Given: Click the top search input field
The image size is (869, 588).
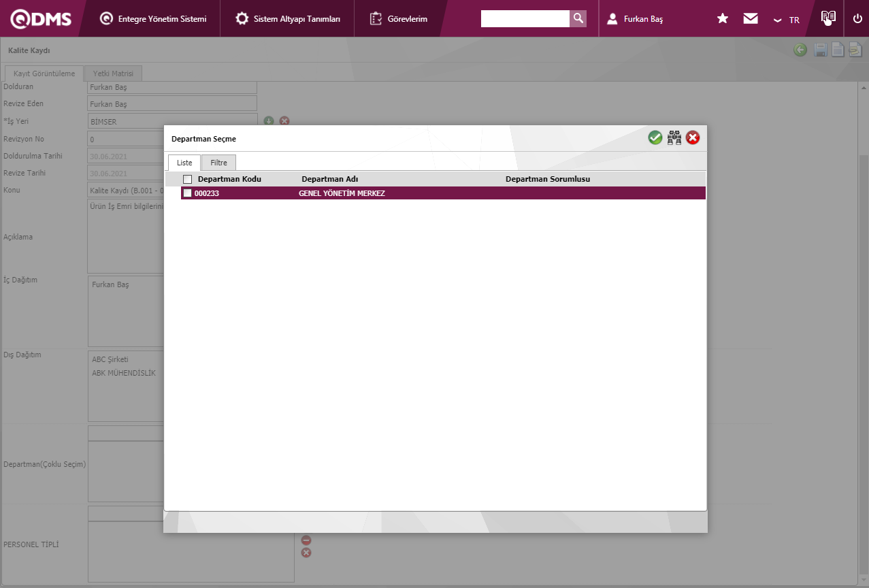Looking at the screenshot, I should (x=525, y=18).
